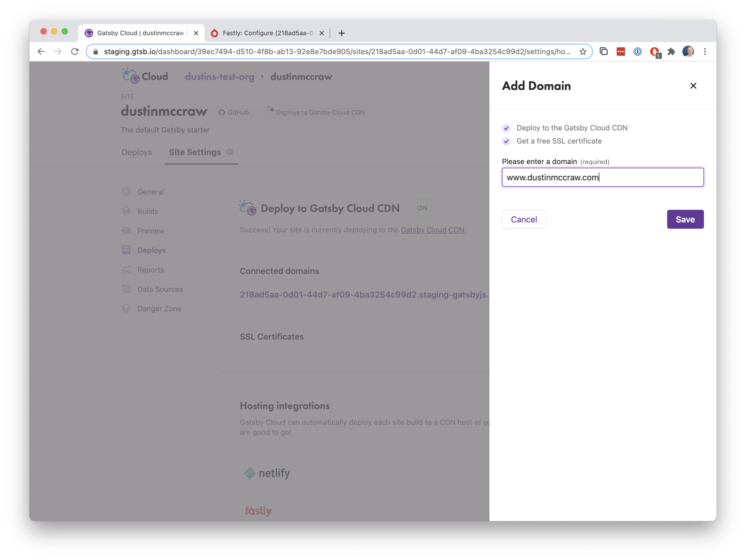Click the fastly integration logo
Screen dimensions: 746x560
coord(258,511)
